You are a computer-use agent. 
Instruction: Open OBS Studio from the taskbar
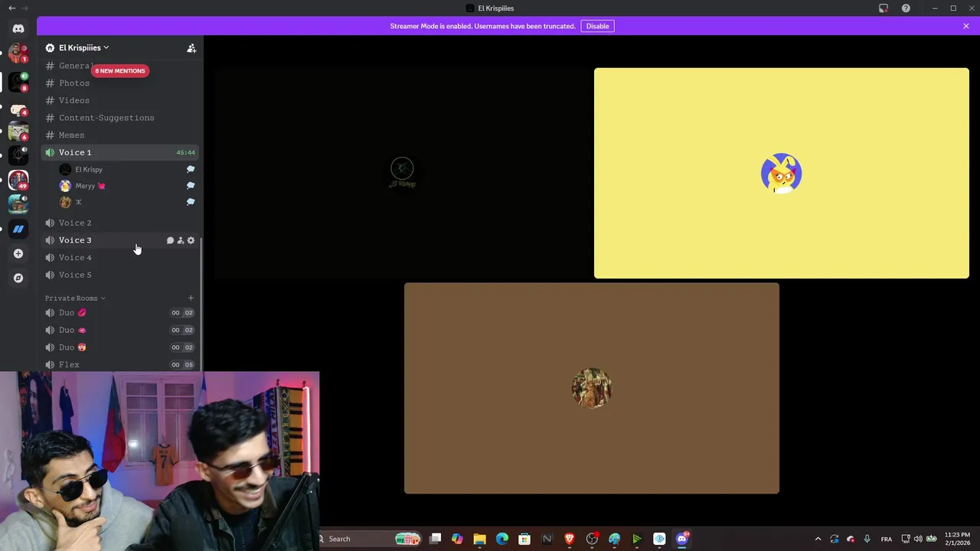point(592,539)
